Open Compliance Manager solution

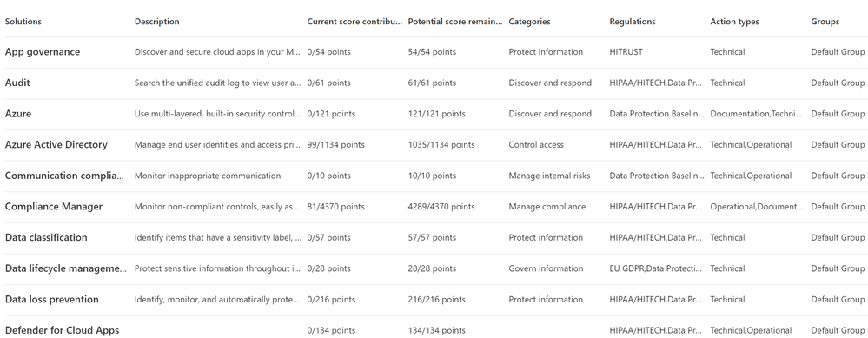54,207
